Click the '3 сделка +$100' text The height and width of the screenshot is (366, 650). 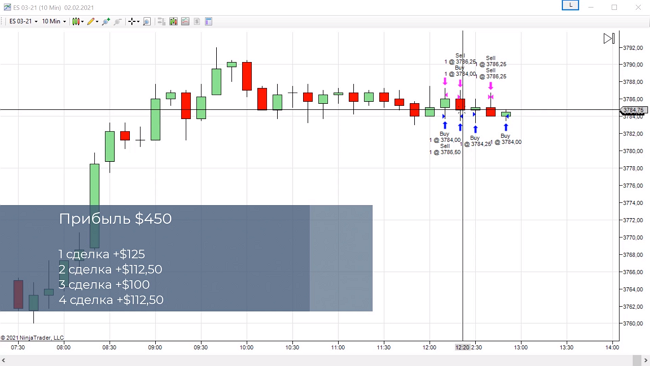tap(104, 285)
